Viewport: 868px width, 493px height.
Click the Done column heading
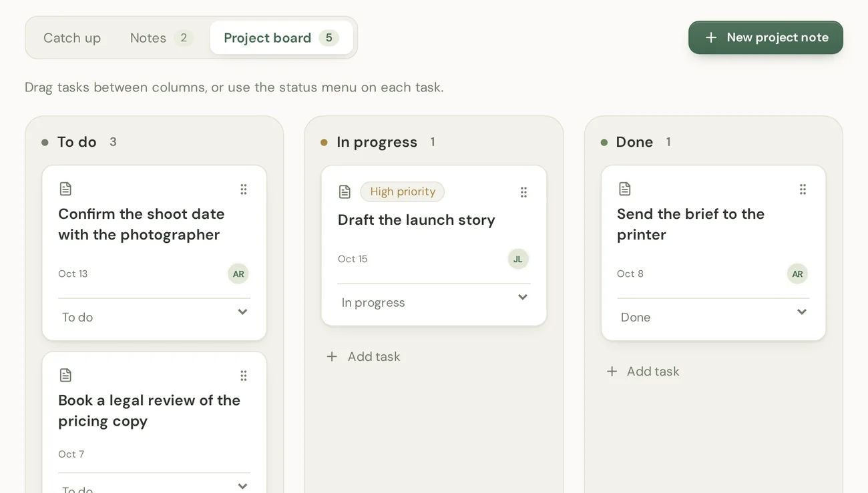pyautogui.click(x=634, y=142)
